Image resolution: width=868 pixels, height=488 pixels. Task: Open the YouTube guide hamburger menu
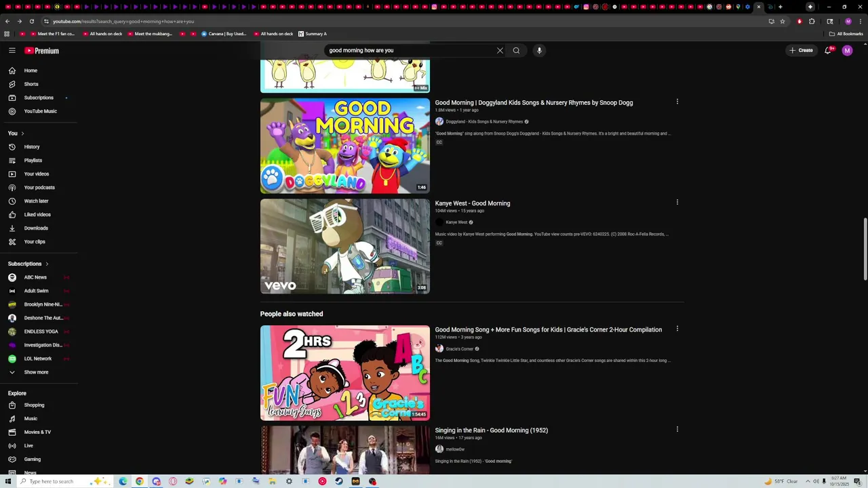pyautogui.click(x=12, y=51)
